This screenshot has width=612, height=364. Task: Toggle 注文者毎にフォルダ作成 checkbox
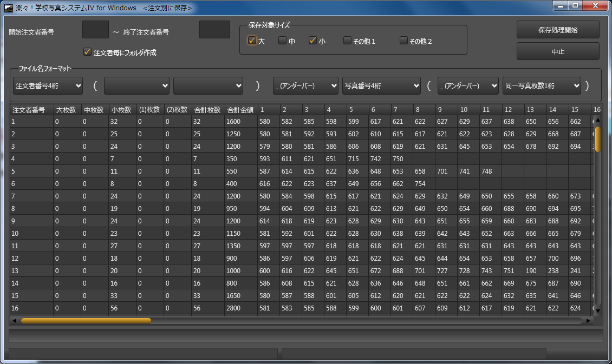point(87,52)
